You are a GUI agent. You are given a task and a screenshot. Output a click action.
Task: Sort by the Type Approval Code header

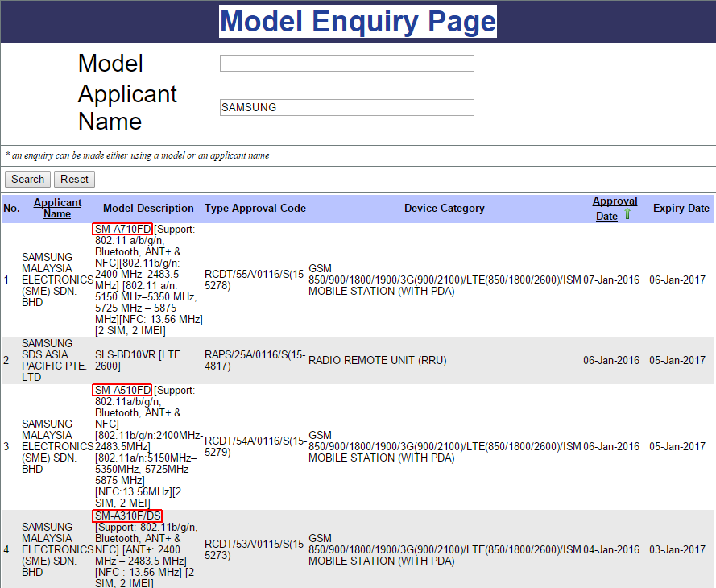click(x=255, y=208)
